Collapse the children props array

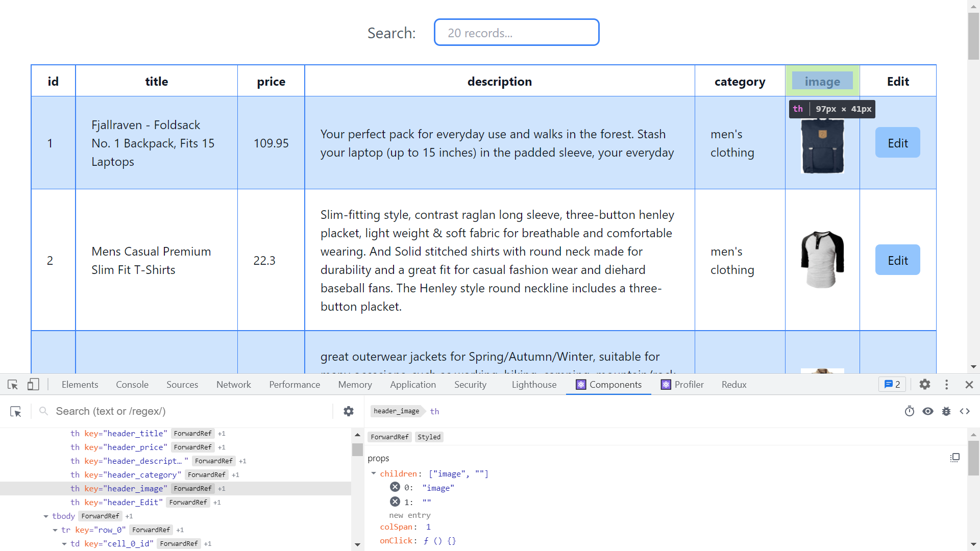click(374, 473)
